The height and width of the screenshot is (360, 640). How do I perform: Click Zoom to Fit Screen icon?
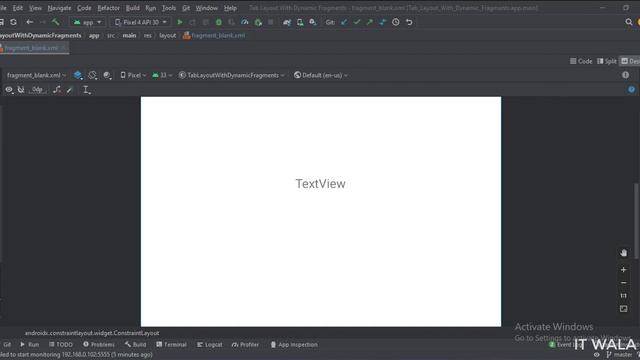coord(623,309)
